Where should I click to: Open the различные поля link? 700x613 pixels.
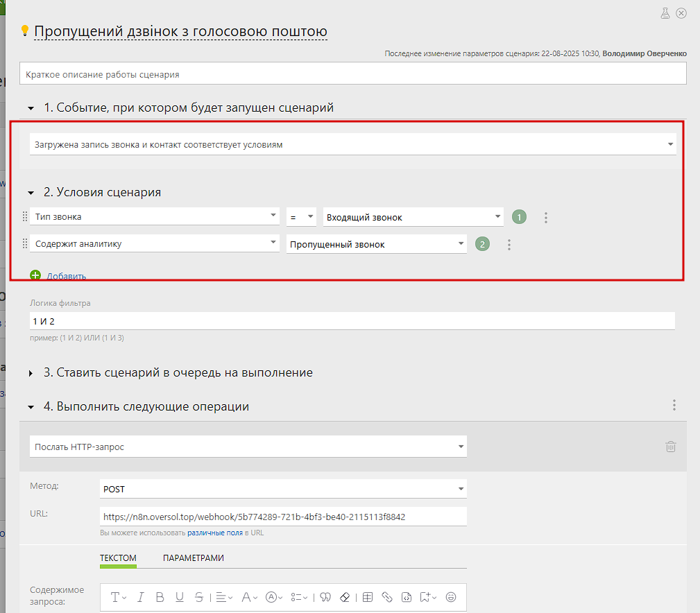point(215,533)
